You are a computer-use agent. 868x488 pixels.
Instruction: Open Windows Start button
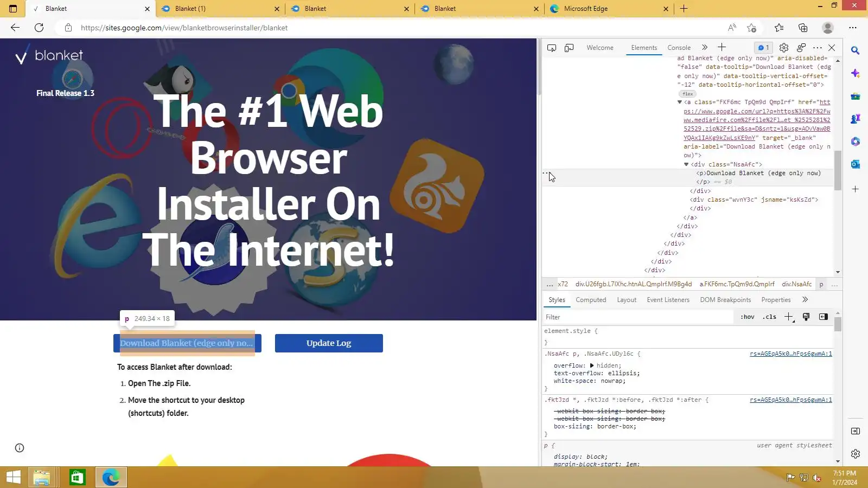click(13, 477)
